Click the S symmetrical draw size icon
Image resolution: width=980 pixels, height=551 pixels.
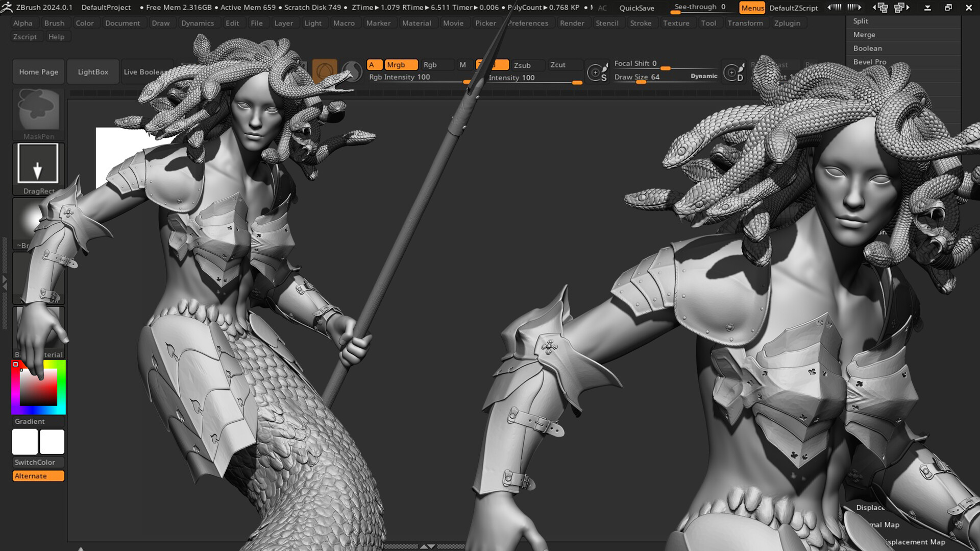597,72
